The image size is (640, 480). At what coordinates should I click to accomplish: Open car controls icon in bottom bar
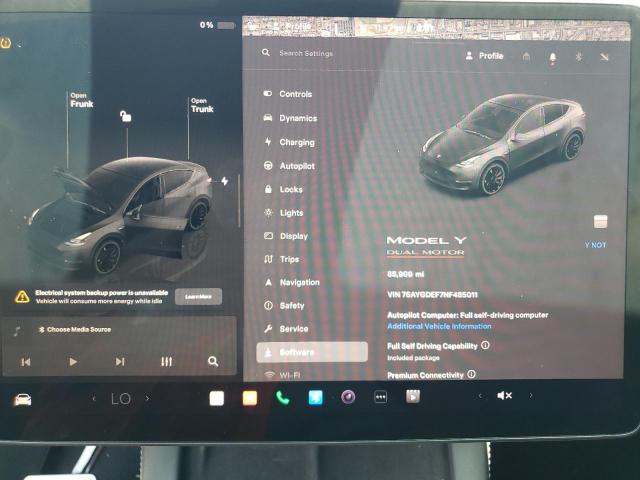22,400
